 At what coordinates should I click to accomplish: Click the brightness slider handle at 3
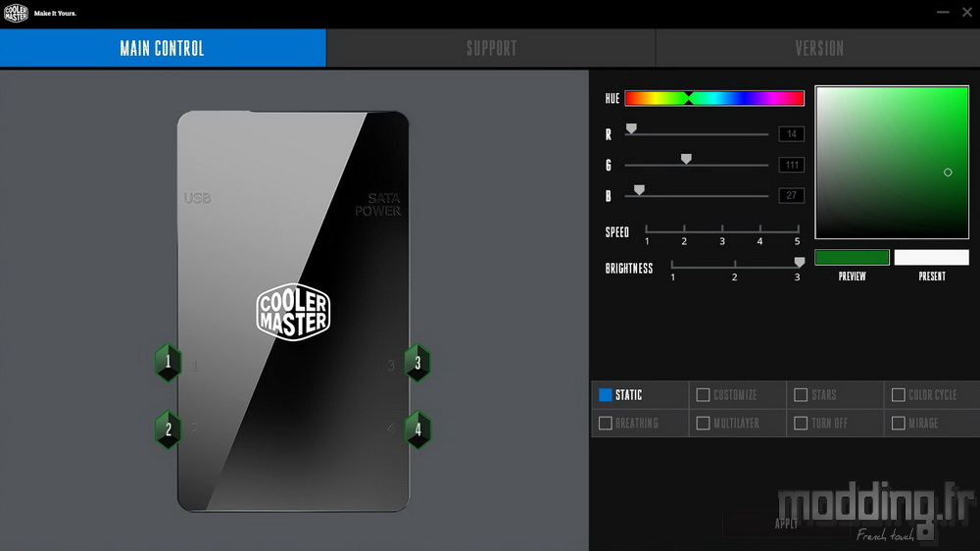click(799, 262)
